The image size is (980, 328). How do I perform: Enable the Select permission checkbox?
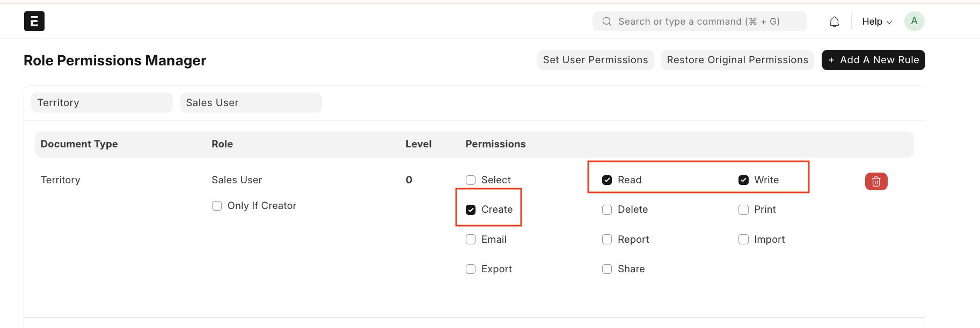pyautogui.click(x=471, y=180)
